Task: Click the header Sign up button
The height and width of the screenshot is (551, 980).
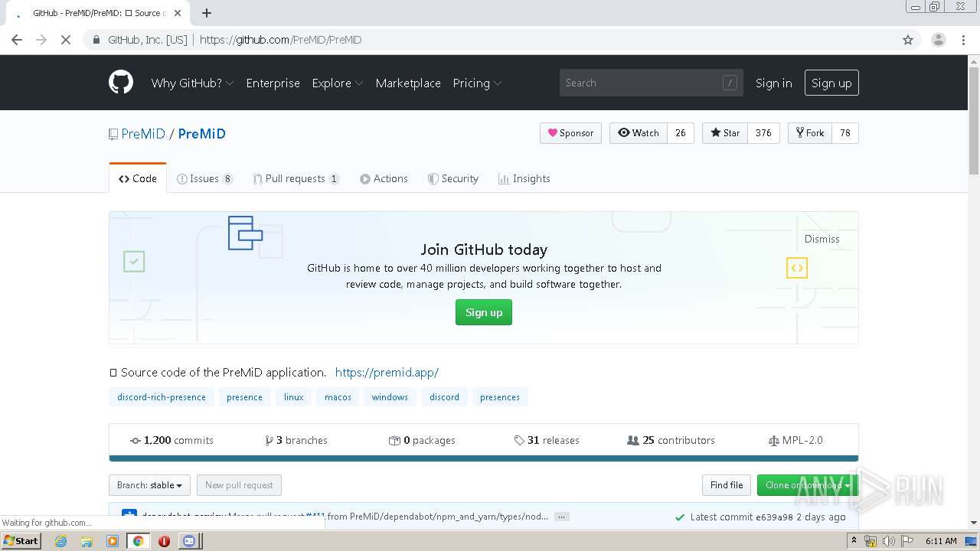Action: click(x=831, y=83)
